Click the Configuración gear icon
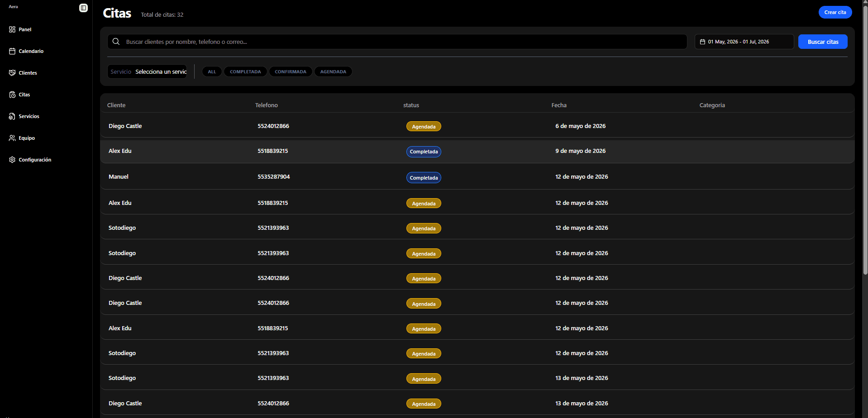 coord(12,160)
